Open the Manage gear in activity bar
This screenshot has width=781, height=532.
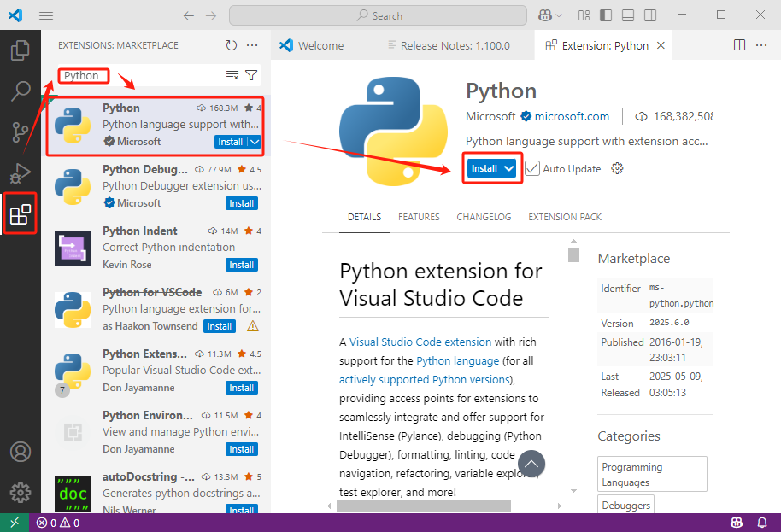(21, 493)
